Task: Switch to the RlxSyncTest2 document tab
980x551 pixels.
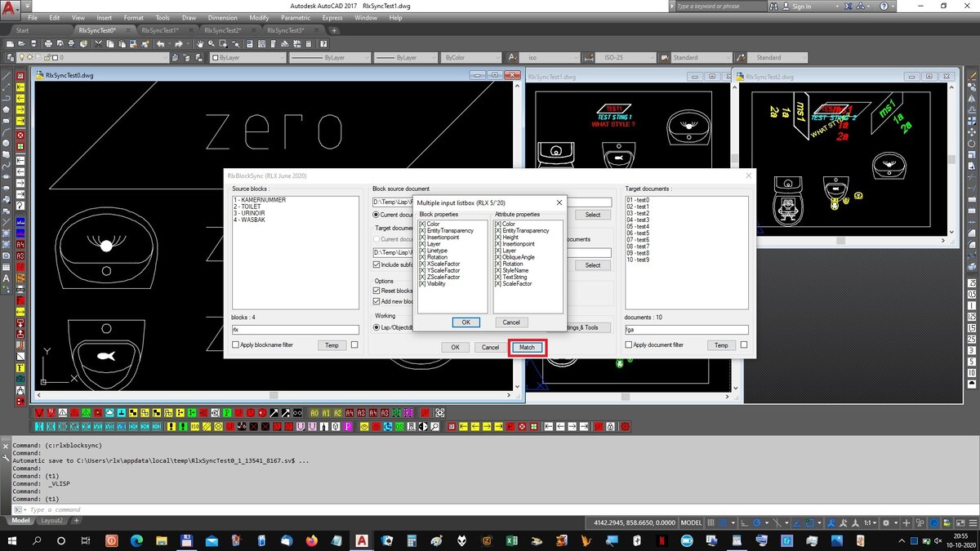Action: point(222,30)
